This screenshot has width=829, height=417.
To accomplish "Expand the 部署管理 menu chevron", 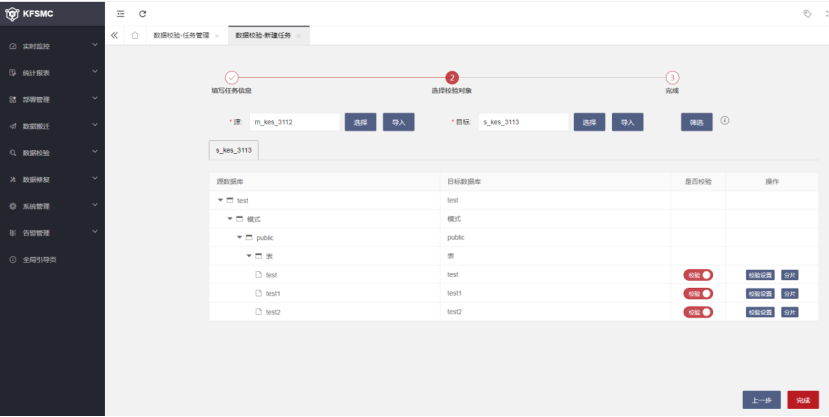I will point(95,98).
